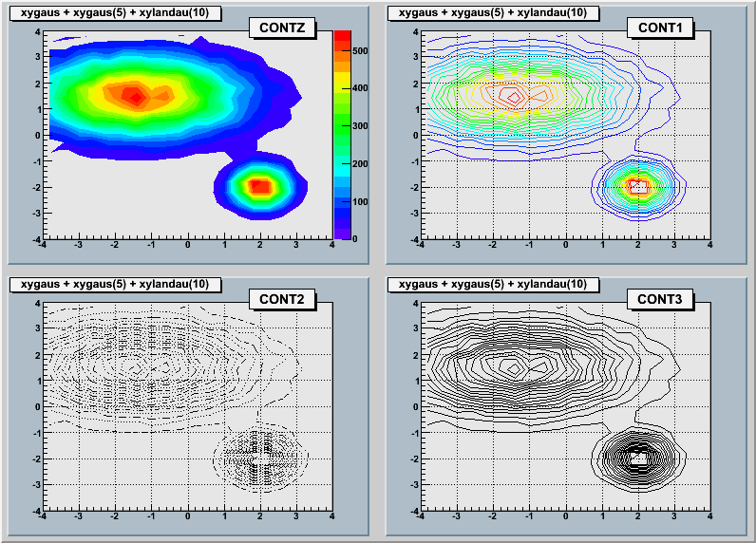Select the title box of the CONT3 pad
The image size is (756, 543).
point(494,284)
